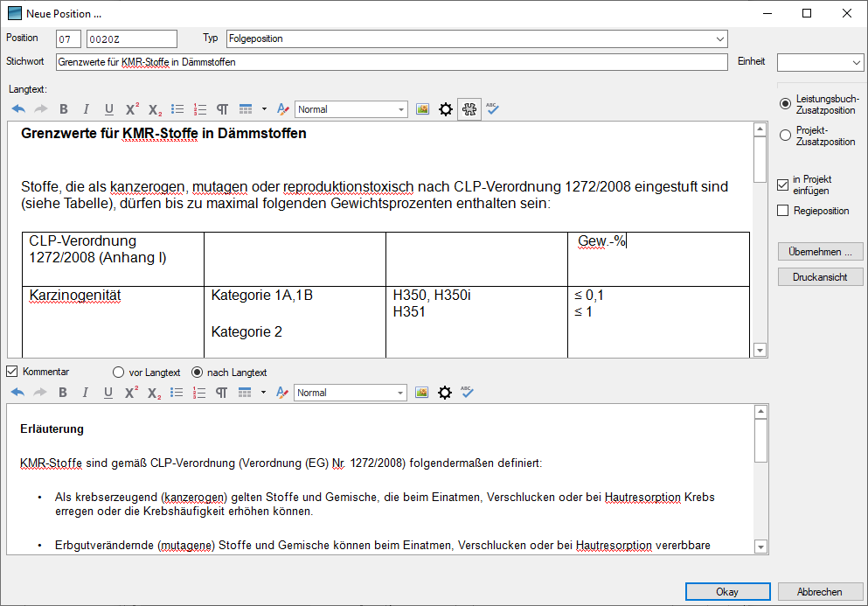This screenshot has width=868, height=606.
Task: Click the puzzle piece icon in Langtext toolbar
Action: [x=469, y=109]
